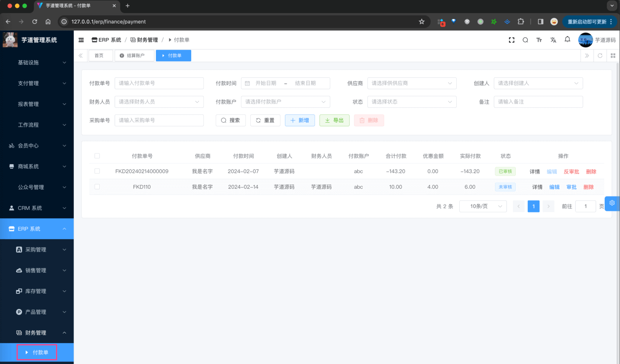Open the notifications bell
620x364 pixels.
point(567,40)
